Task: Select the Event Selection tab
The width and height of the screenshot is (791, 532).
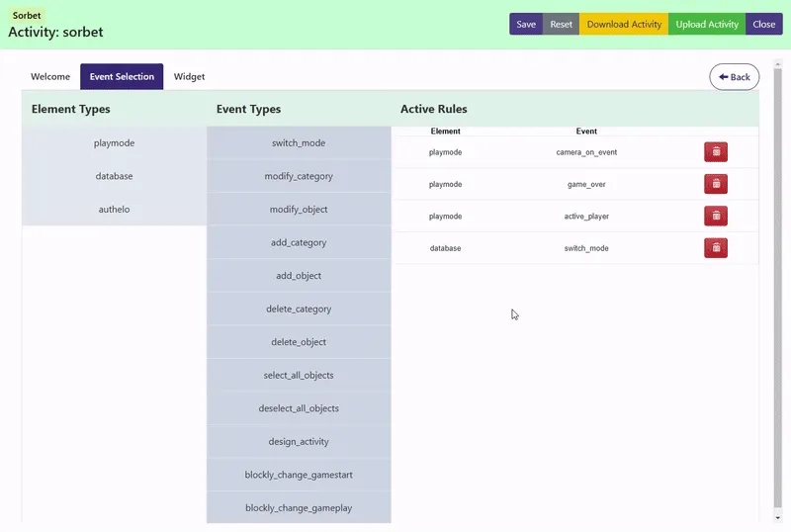Action: (x=122, y=77)
